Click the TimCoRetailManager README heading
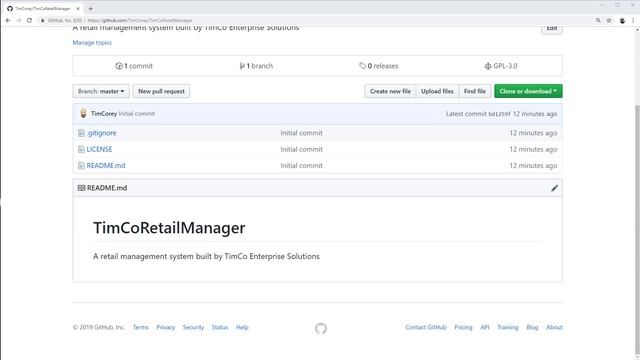 click(x=169, y=228)
